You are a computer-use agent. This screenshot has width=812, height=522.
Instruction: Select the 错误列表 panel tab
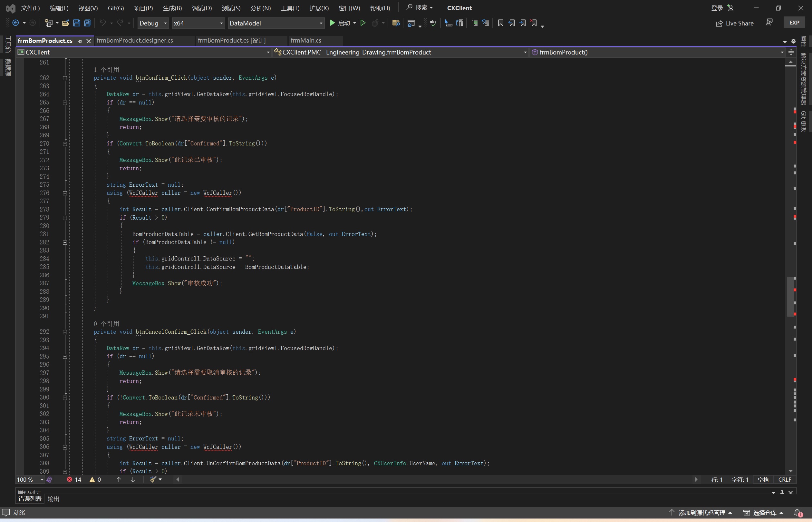coord(29,498)
